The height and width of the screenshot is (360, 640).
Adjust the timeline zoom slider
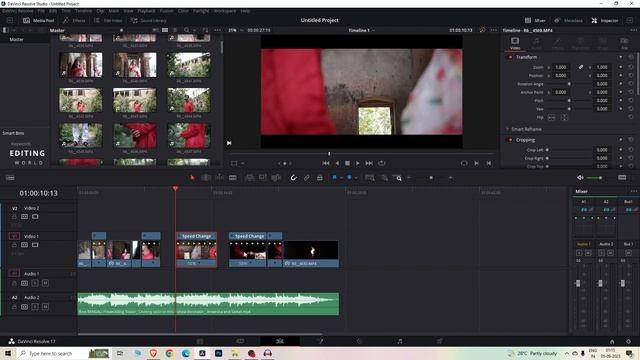point(431,178)
